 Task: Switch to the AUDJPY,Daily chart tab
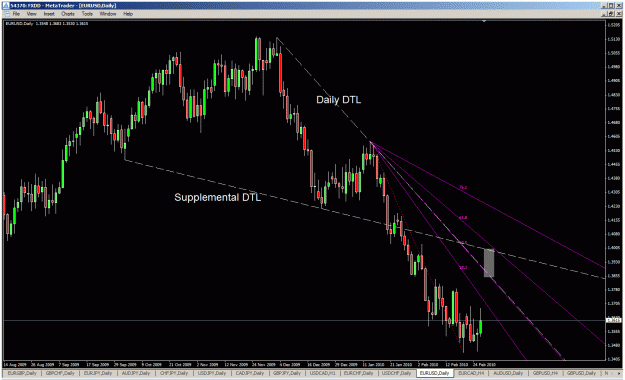pos(136,373)
